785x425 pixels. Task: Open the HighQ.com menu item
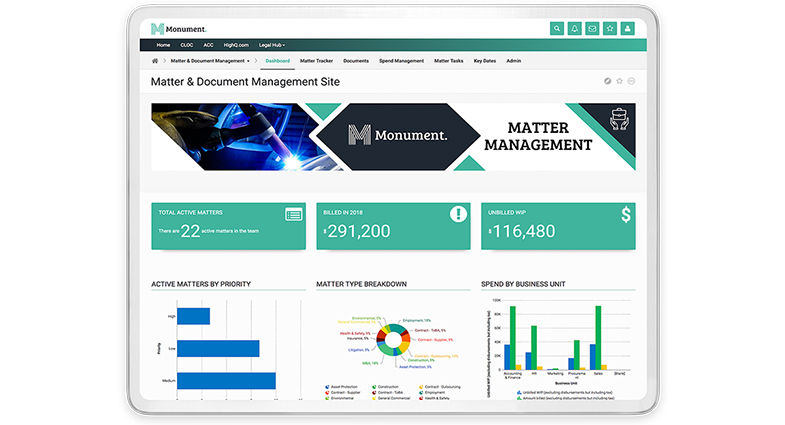tap(236, 45)
